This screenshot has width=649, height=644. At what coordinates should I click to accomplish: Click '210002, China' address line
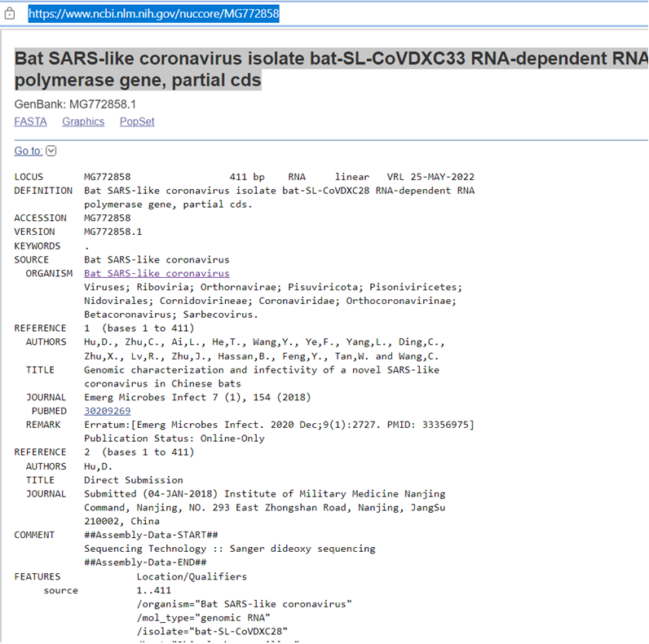[x=121, y=521]
